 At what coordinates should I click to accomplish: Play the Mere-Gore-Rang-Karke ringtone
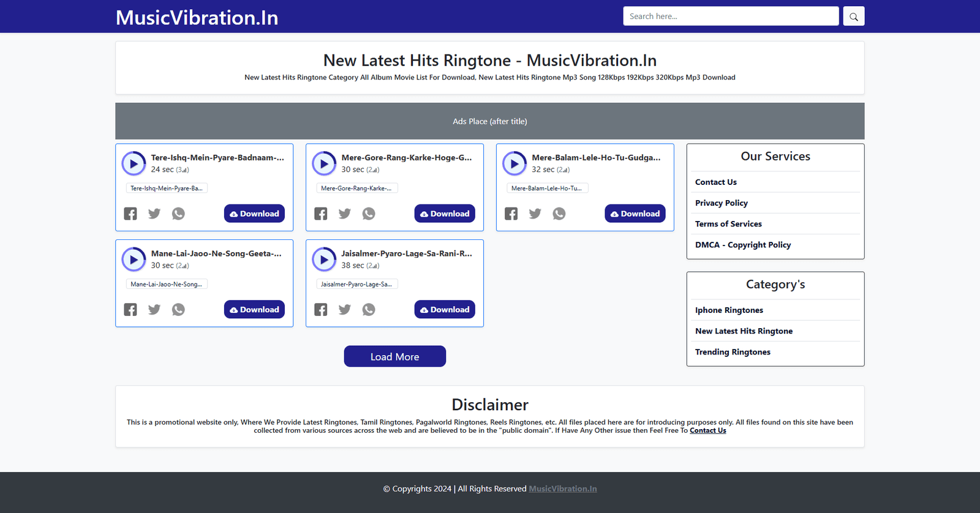point(324,163)
